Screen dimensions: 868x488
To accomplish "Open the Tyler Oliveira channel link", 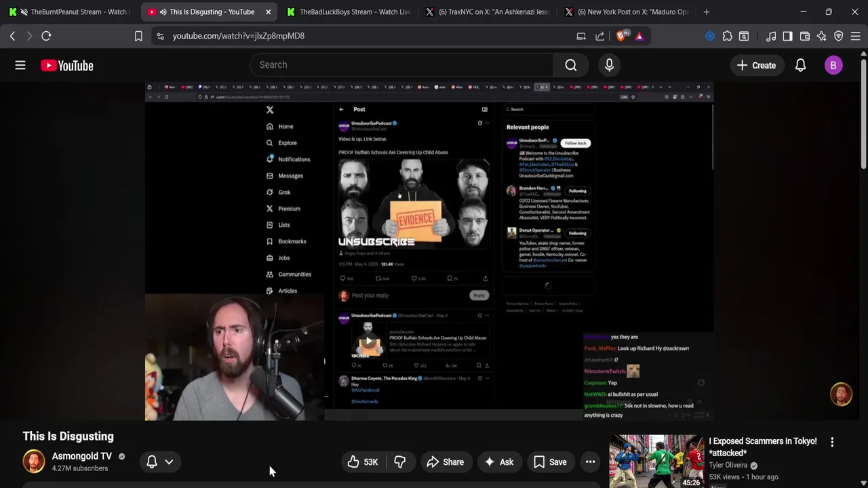I will pos(728,466).
